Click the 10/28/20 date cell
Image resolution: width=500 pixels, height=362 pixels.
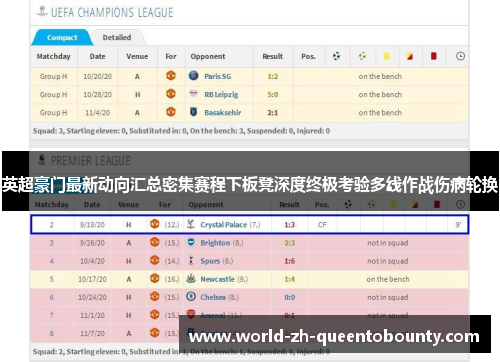(x=97, y=95)
